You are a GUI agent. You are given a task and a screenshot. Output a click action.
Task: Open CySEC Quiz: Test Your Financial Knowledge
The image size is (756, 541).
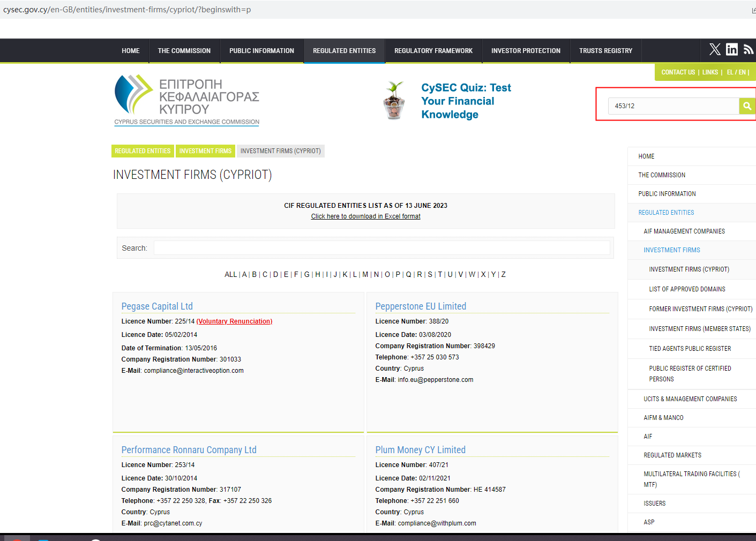point(466,101)
